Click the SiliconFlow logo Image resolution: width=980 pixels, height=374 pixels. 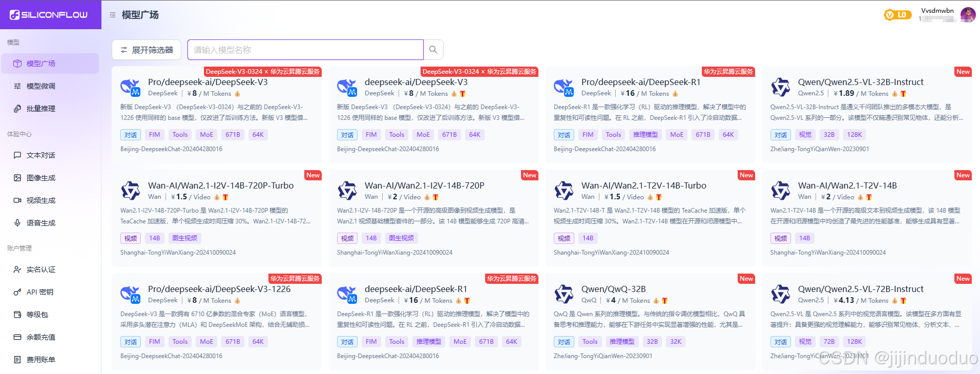click(x=49, y=15)
